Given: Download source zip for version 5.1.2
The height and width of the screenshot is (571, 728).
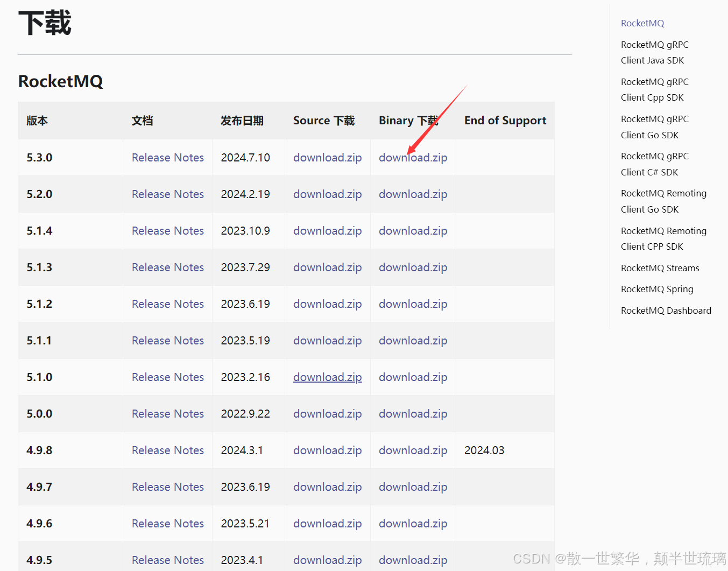Looking at the screenshot, I should (x=327, y=304).
